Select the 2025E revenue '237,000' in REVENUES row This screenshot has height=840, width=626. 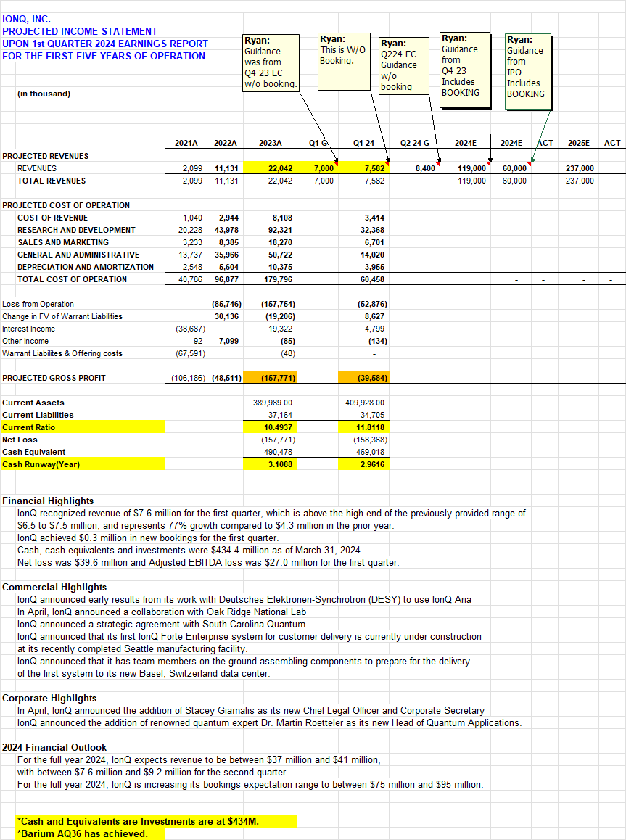pyautogui.click(x=580, y=168)
